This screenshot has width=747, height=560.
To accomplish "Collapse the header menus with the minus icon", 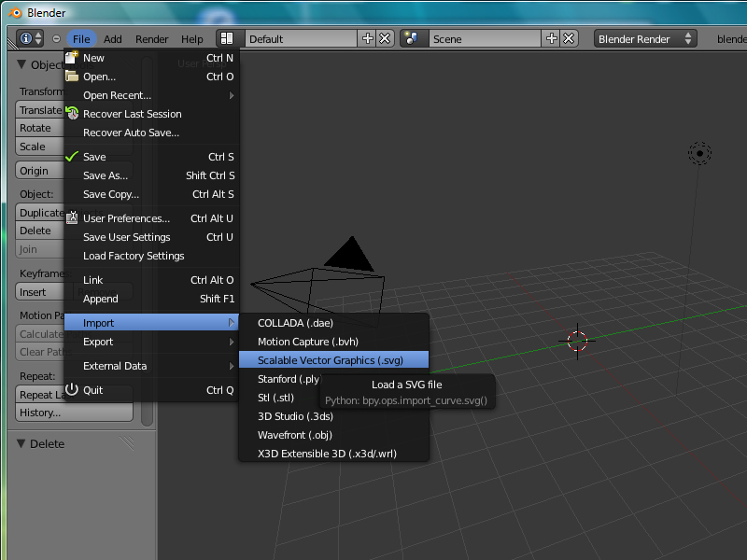I will click(56, 39).
